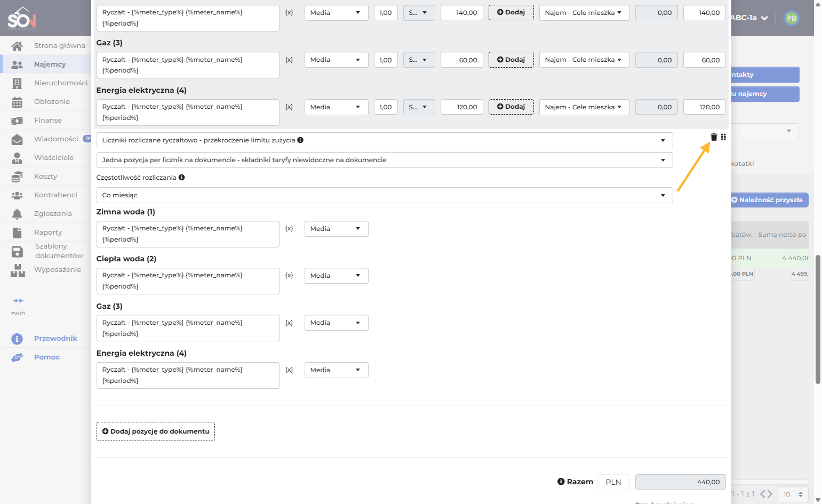Image resolution: width=822 pixels, height=504 pixels.
Task: Click the Ryczałt description field under Zimna woda
Action: coord(188,234)
